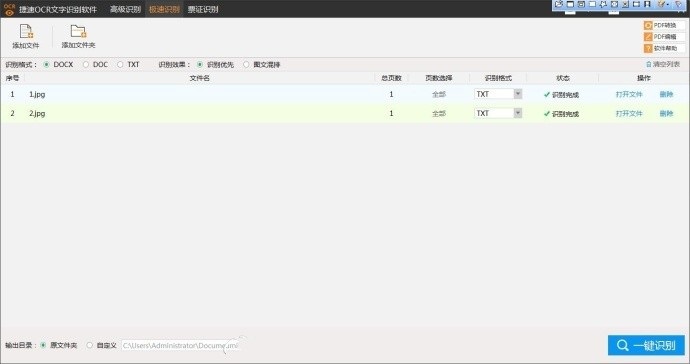Click the 总页数 column header
The height and width of the screenshot is (364, 690).
click(391, 78)
